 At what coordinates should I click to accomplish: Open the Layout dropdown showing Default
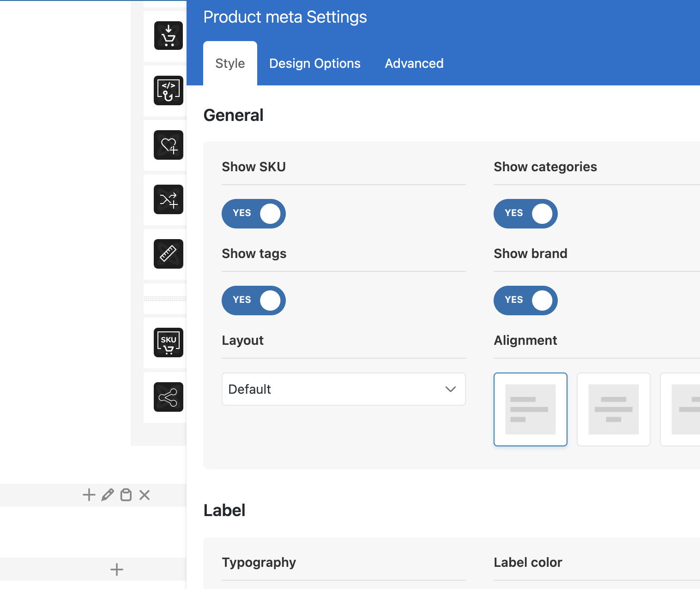coord(344,389)
